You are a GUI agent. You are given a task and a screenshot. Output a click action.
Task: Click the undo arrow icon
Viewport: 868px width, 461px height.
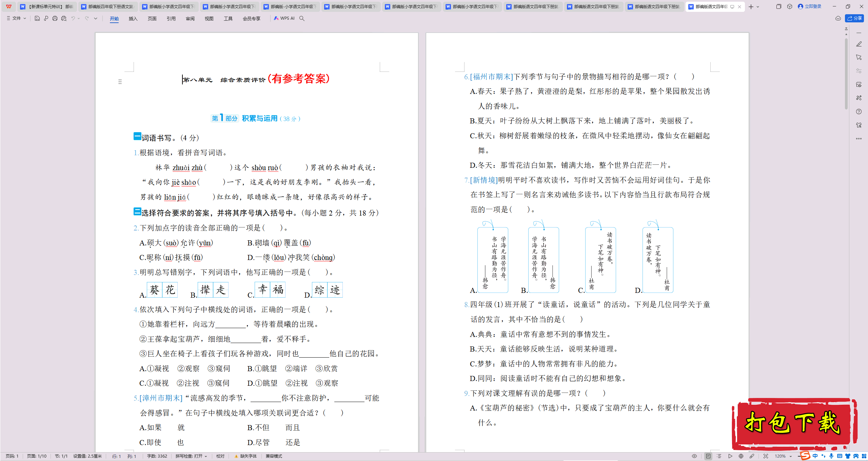click(73, 18)
